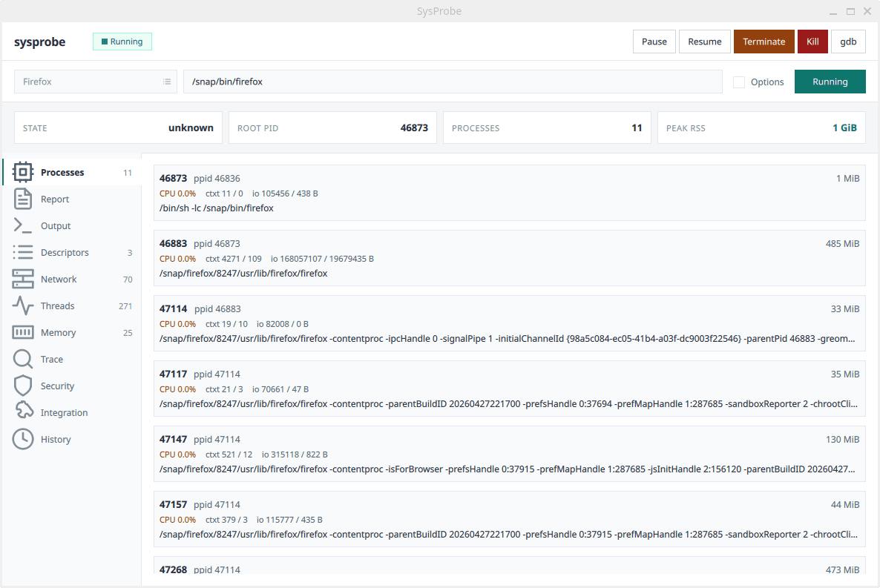Click the red Kill button
Screen dimensions: 880x588
(812, 42)
